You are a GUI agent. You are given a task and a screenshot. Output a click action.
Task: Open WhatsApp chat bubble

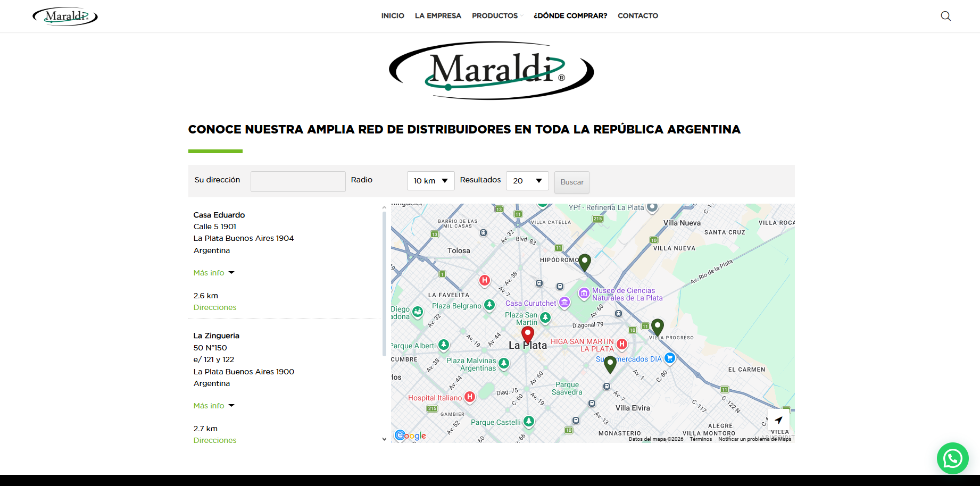point(952,458)
